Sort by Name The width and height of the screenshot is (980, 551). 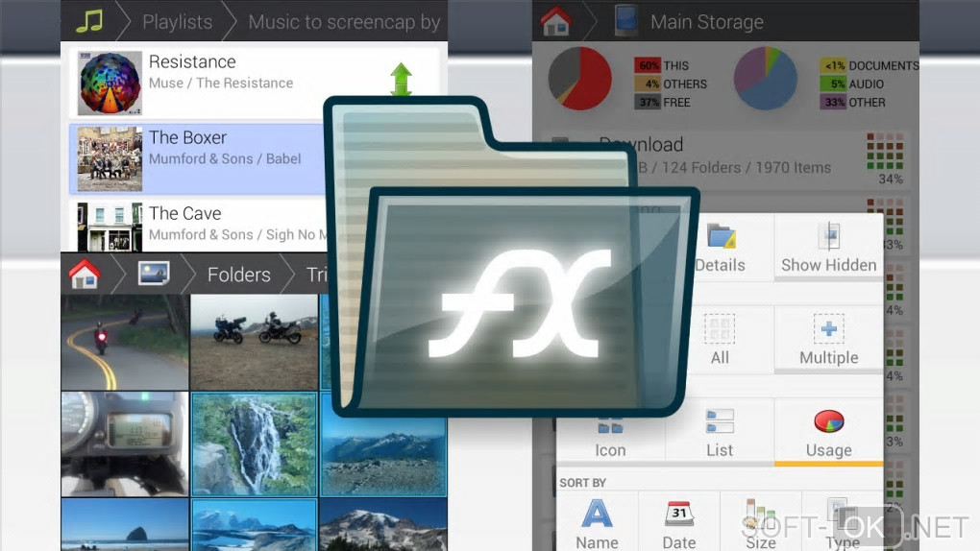click(x=597, y=523)
